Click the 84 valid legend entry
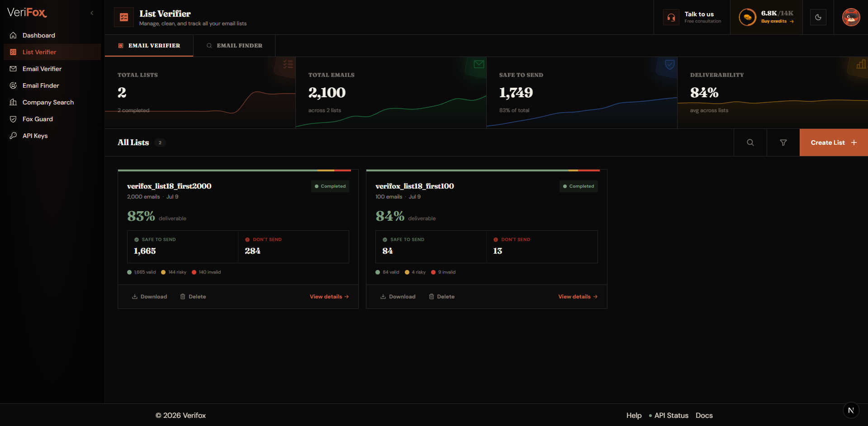The width and height of the screenshot is (868, 426). 388,272
